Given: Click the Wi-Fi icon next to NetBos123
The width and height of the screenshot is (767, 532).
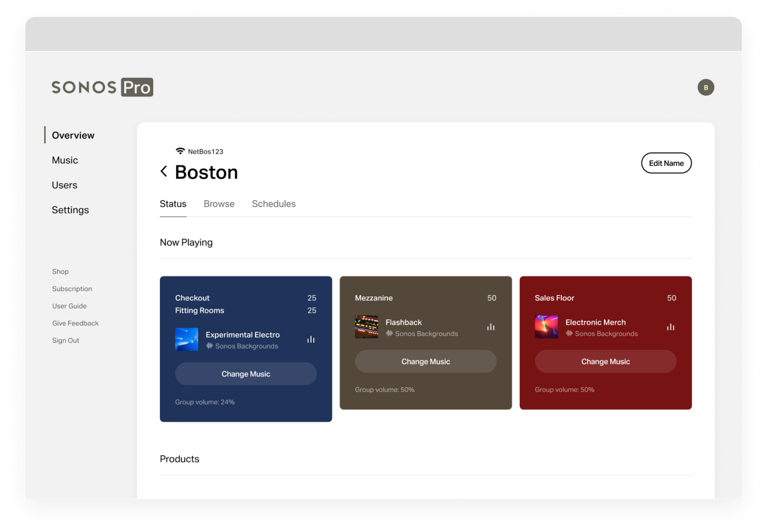Looking at the screenshot, I should coord(180,151).
